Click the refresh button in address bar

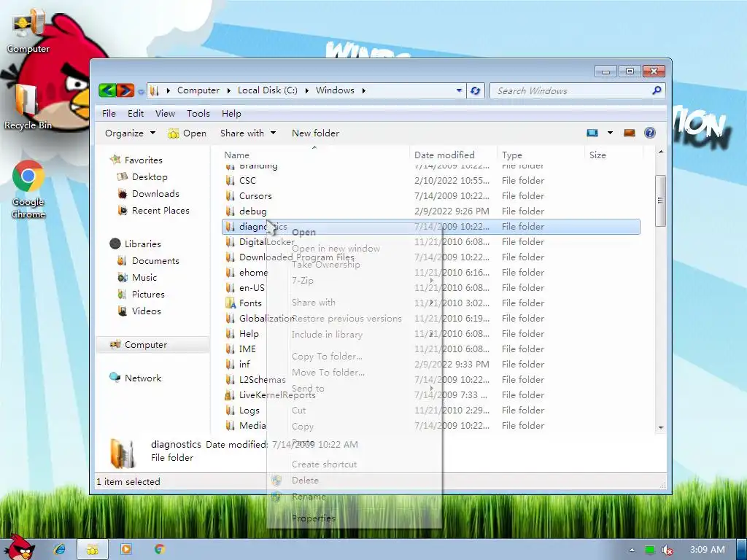pyautogui.click(x=475, y=90)
